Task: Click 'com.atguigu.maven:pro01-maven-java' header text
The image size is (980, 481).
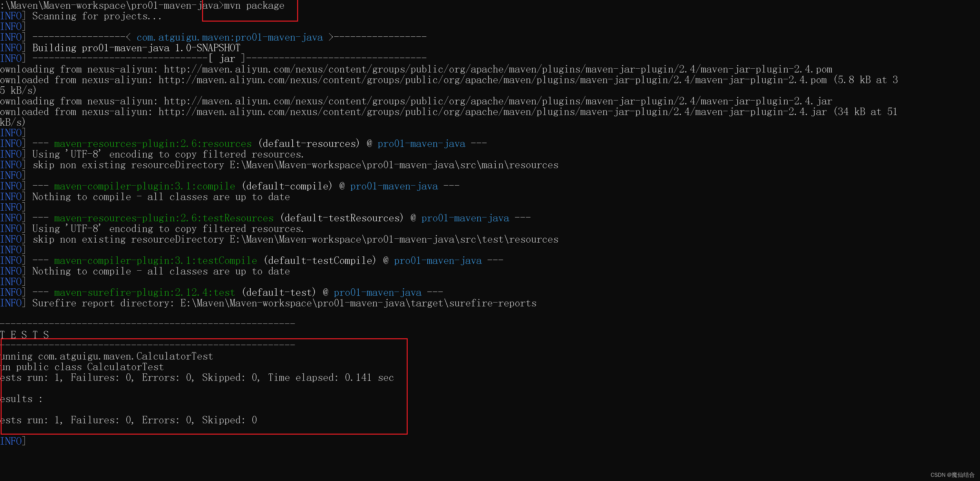Action: point(229,38)
